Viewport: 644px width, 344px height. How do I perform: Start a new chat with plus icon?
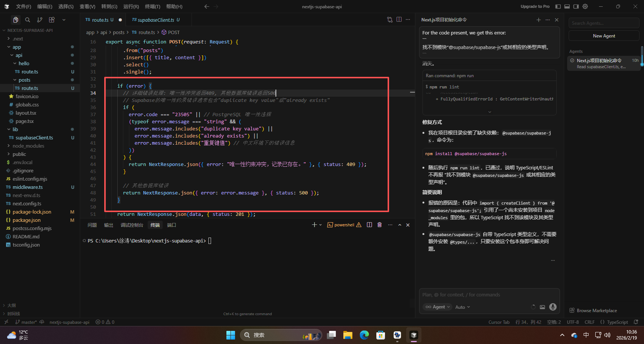coord(539,20)
